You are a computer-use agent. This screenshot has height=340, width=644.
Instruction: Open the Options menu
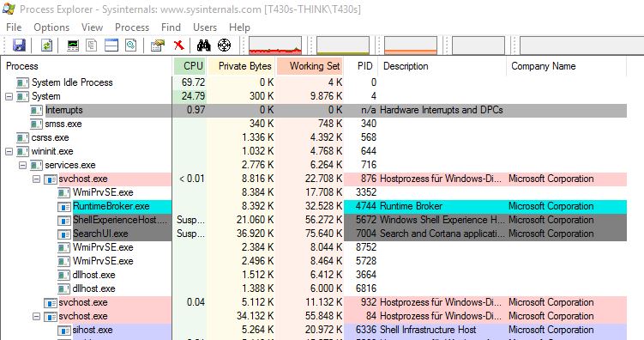pos(51,27)
